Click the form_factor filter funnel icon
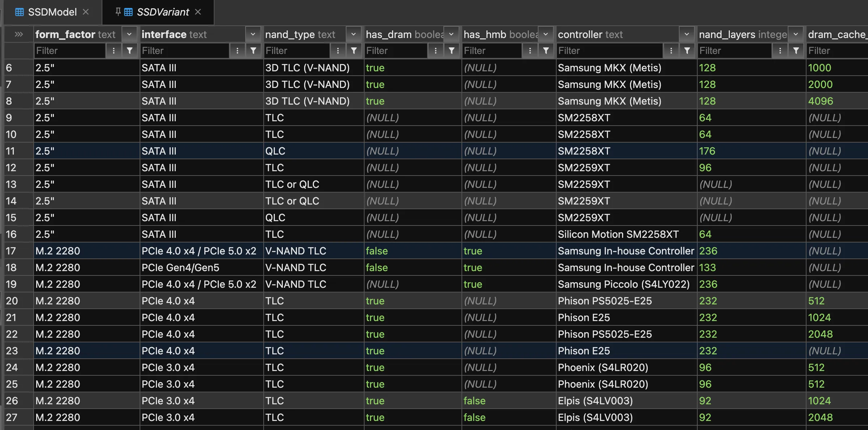The width and height of the screenshot is (868, 430). tap(129, 51)
